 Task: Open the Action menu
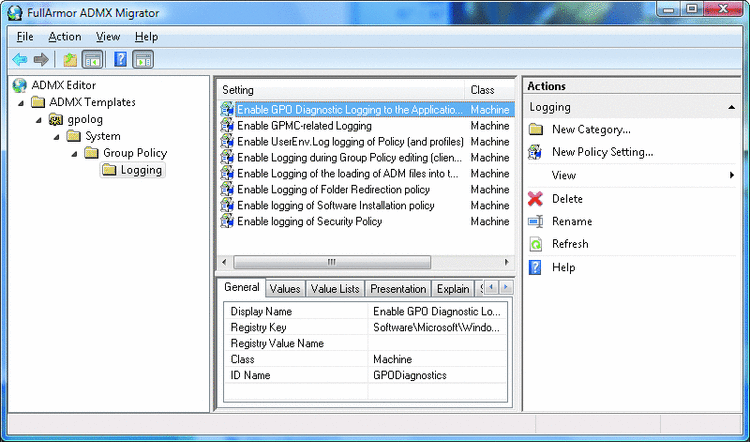click(x=65, y=37)
